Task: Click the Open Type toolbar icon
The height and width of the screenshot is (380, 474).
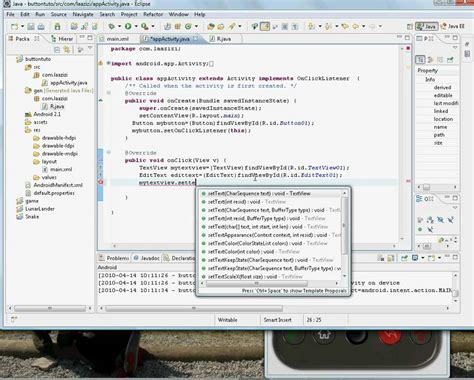Action: point(211,26)
